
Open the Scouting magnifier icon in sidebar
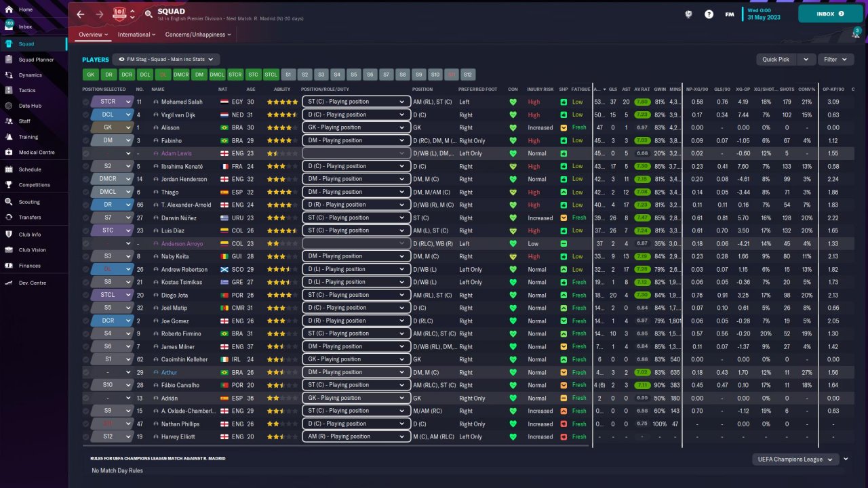pyautogui.click(x=9, y=202)
